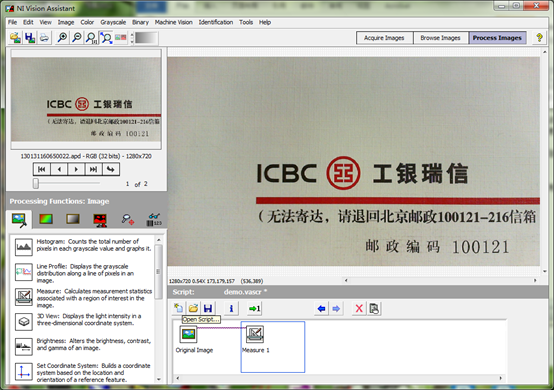This screenshot has height=390, width=554.
Task: Switch to Grayscale processing functions tab
Action: 73,219
